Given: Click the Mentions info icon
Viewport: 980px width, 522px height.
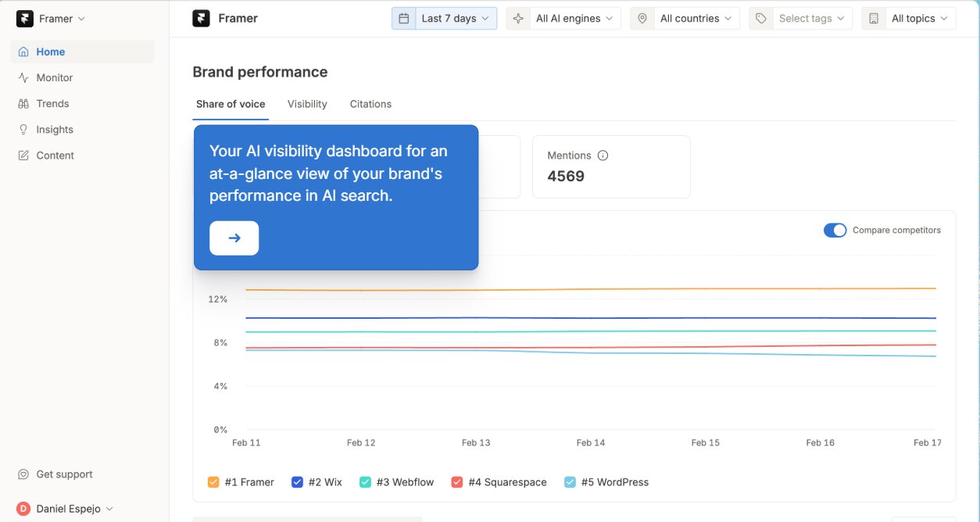Looking at the screenshot, I should click(603, 156).
